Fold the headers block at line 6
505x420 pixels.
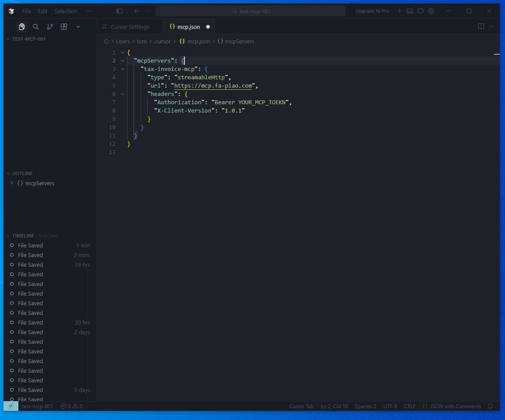(x=122, y=94)
